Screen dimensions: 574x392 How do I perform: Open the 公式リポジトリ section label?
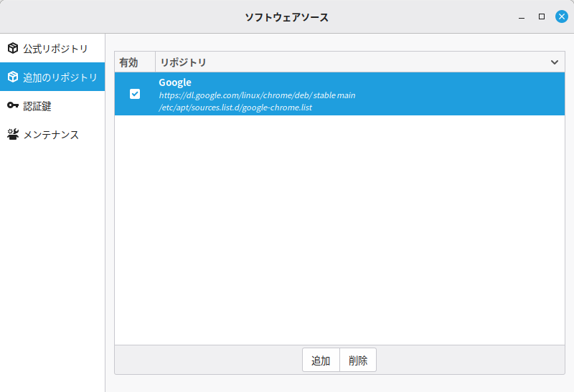pos(55,49)
